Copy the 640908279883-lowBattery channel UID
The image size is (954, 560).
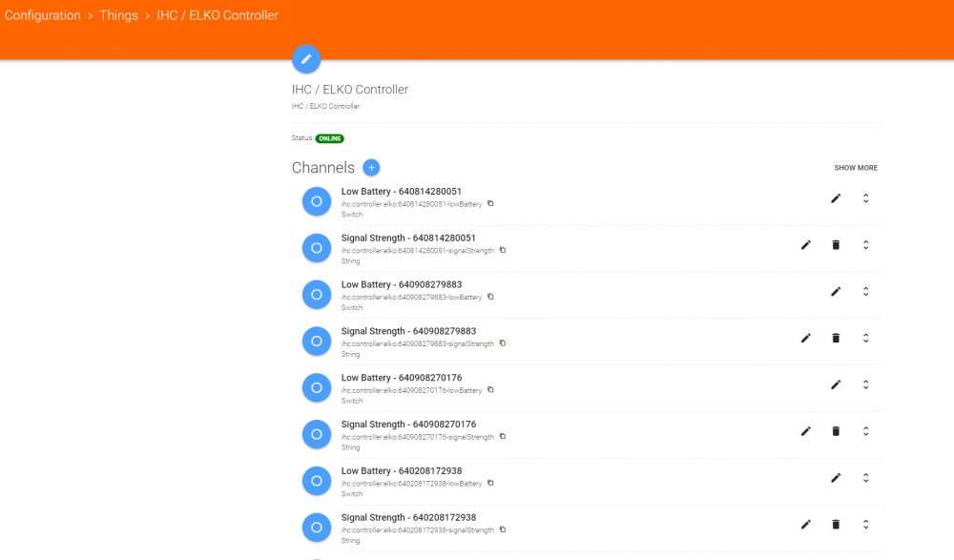(490, 297)
